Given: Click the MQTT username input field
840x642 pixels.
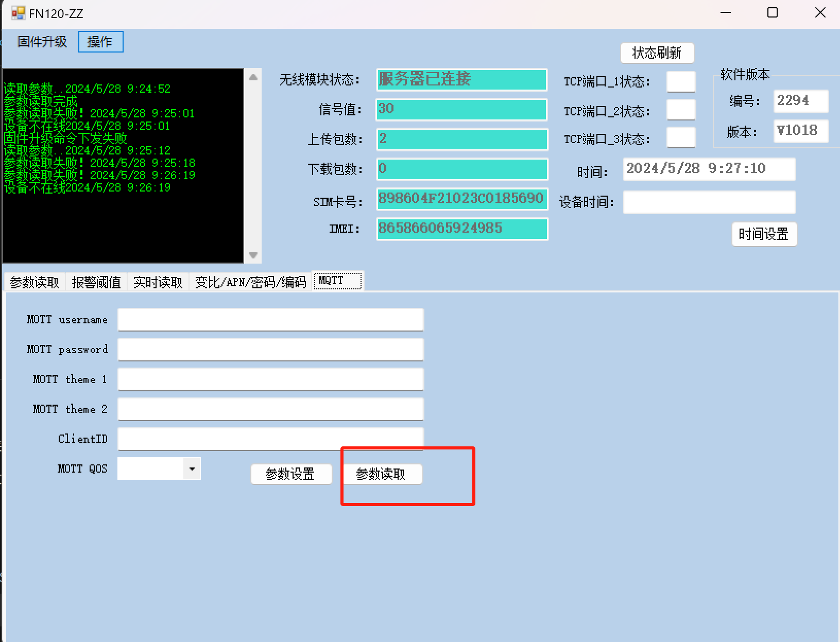Looking at the screenshot, I should (270, 320).
